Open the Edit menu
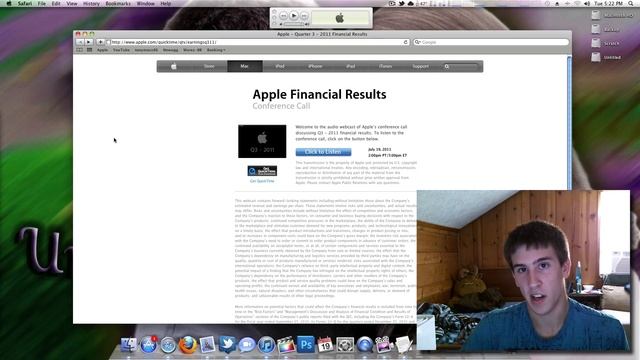 pyautogui.click(x=56, y=3)
